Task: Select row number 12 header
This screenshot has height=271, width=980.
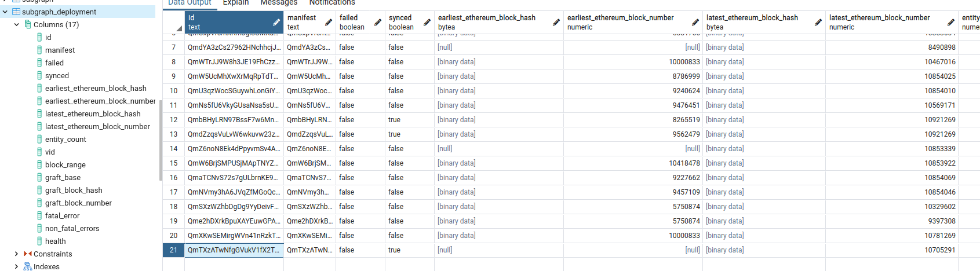Action: pyautogui.click(x=173, y=120)
